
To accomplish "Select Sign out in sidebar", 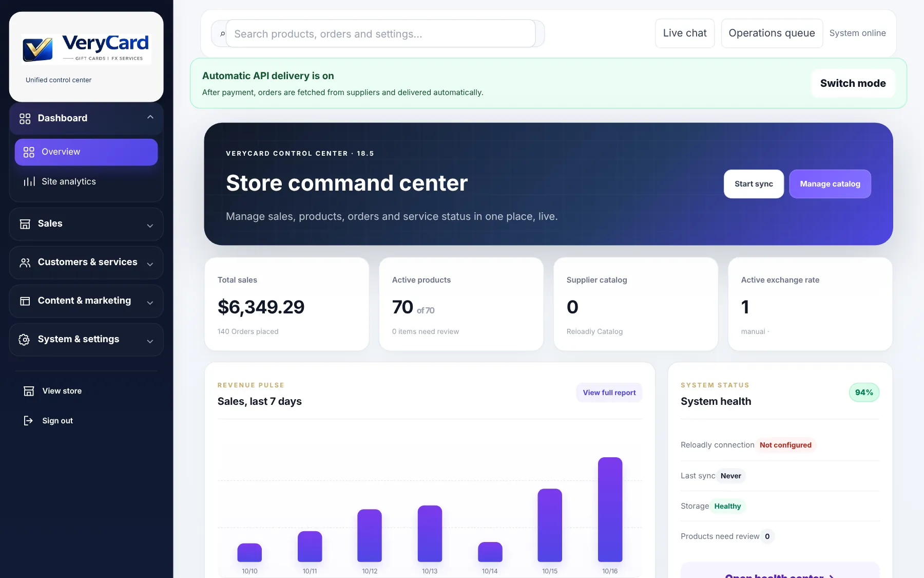I will tap(86, 421).
